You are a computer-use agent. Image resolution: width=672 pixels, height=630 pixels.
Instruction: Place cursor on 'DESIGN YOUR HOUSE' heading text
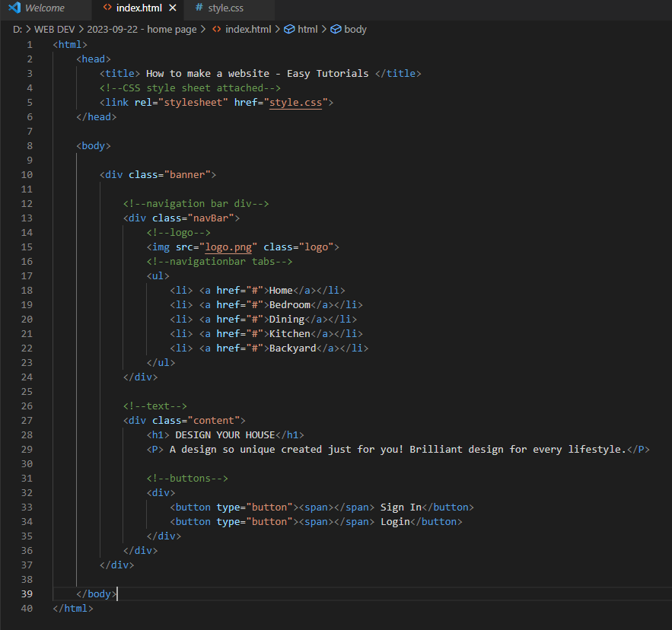pyautogui.click(x=225, y=435)
